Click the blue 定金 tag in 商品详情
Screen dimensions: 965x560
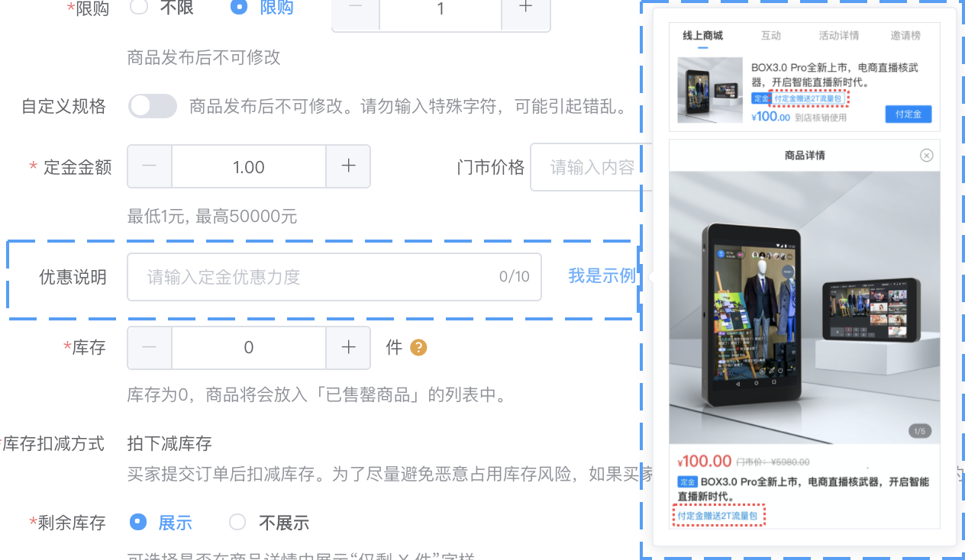pyautogui.click(x=687, y=482)
